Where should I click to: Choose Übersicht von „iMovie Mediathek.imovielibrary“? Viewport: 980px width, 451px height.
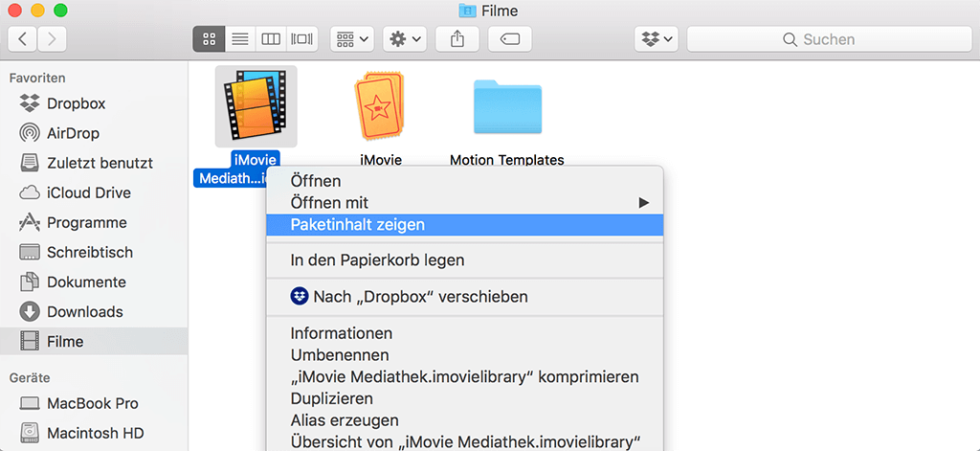pyautogui.click(x=464, y=441)
